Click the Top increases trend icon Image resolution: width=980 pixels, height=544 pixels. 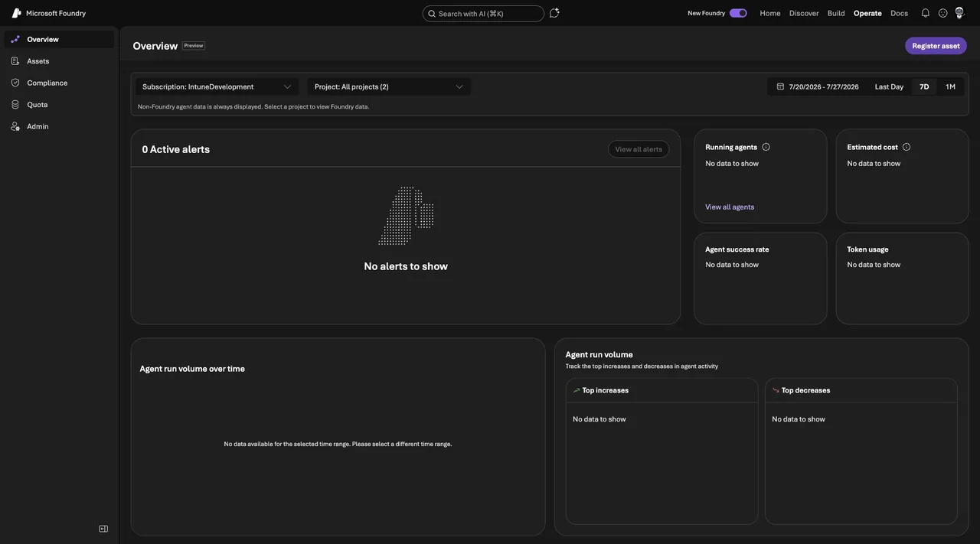pos(577,390)
